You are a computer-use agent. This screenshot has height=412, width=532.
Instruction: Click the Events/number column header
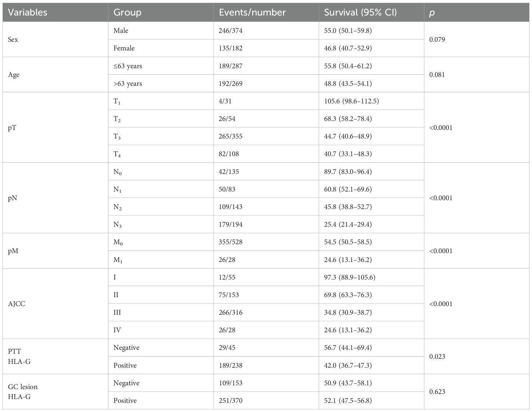pyautogui.click(x=252, y=12)
